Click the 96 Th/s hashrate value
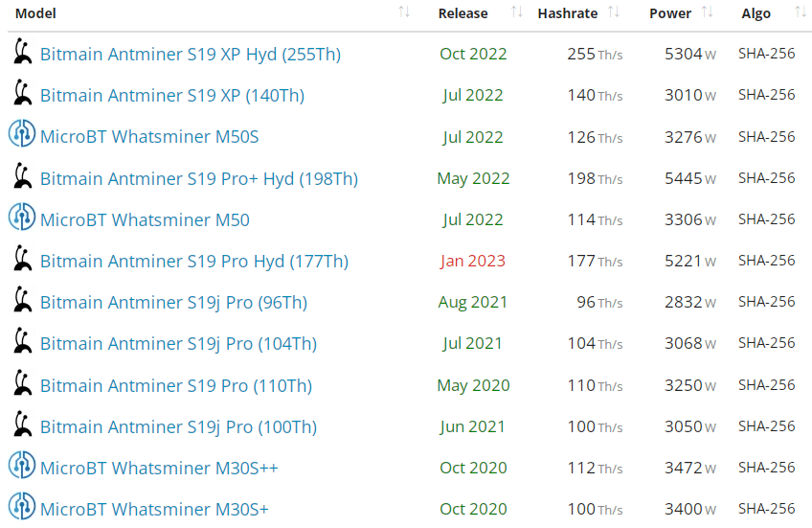 point(599,302)
